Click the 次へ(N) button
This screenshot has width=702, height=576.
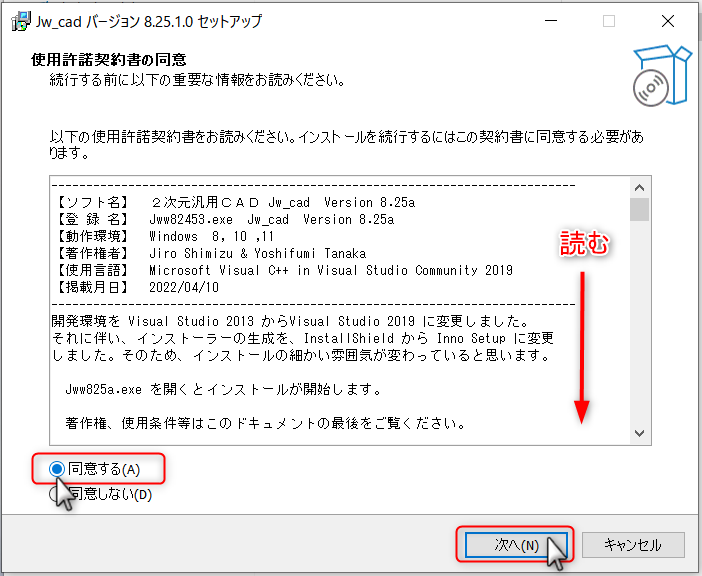(x=516, y=545)
